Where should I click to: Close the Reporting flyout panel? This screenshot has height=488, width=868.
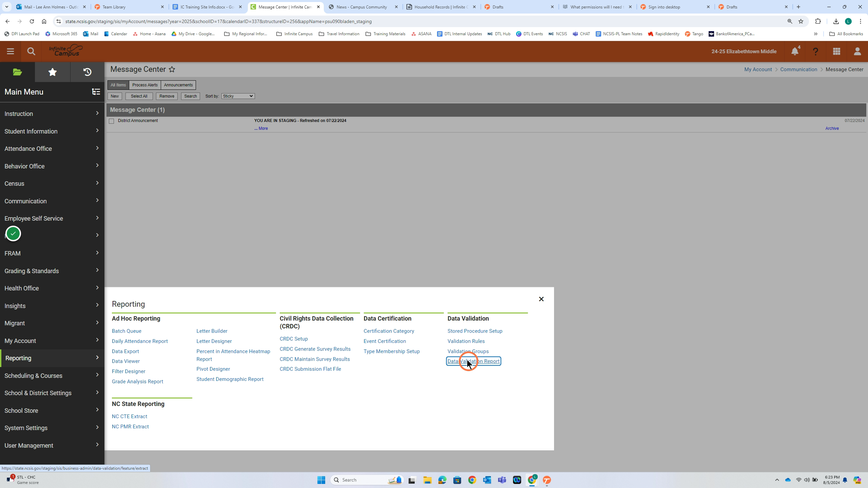(x=541, y=299)
